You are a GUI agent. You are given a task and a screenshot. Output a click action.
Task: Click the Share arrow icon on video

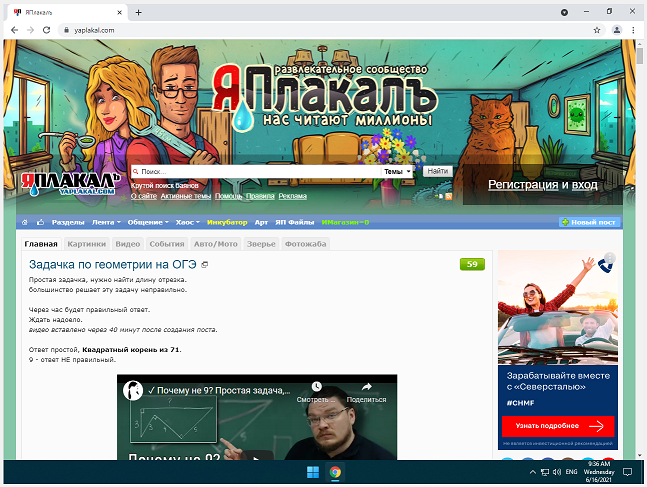click(366, 387)
